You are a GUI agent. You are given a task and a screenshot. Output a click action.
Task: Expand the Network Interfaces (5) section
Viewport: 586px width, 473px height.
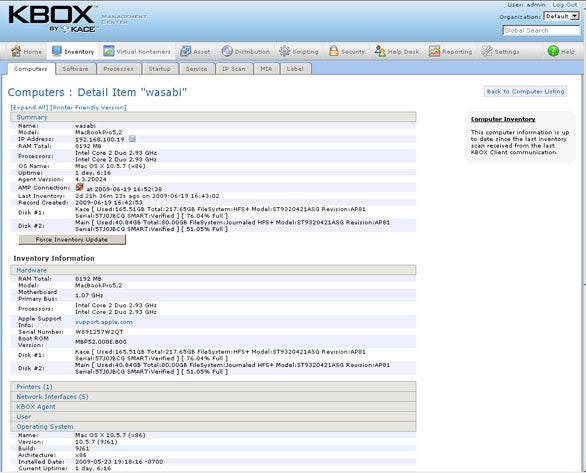(x=213, y=397)
